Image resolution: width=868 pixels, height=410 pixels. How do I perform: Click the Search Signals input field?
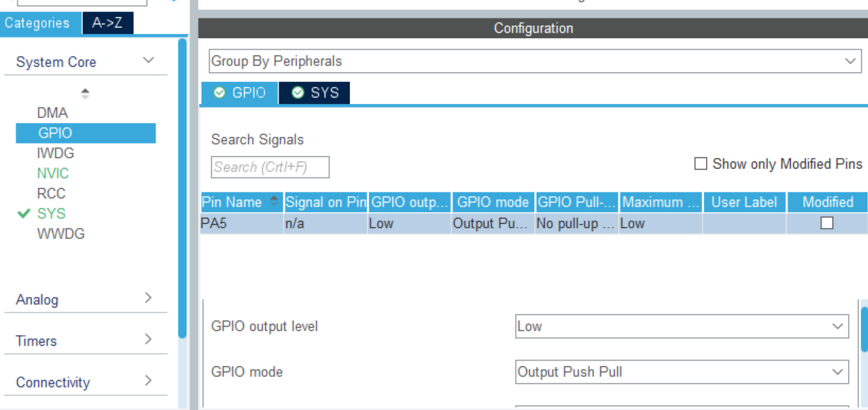pyautogui.click(x=269, y=167)
